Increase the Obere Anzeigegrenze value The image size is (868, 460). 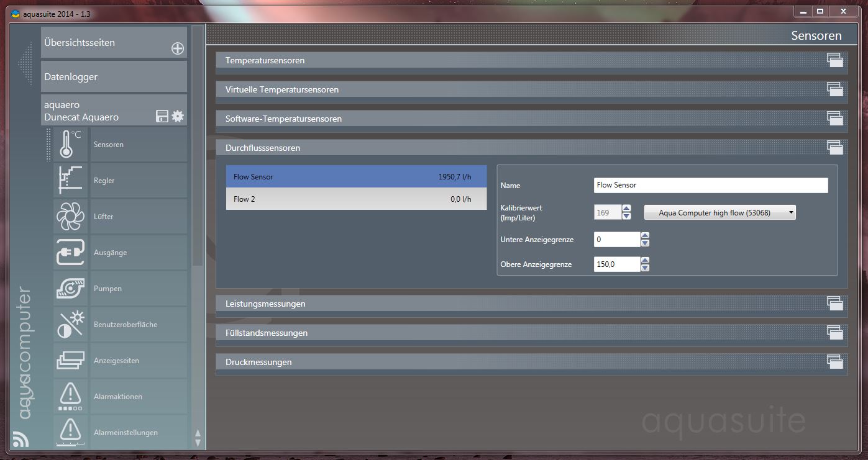pos(645,261)
